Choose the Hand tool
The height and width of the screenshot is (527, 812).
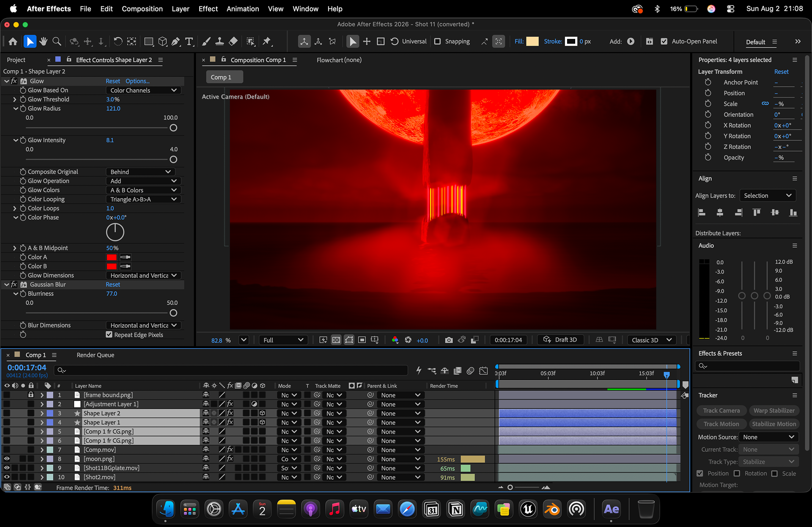(43, 41)
